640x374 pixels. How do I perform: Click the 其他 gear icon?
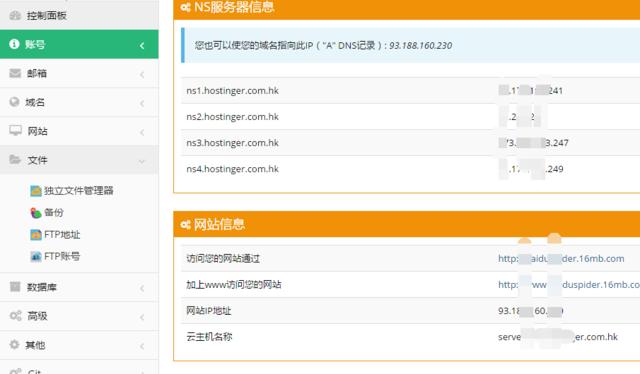point(14,344)
